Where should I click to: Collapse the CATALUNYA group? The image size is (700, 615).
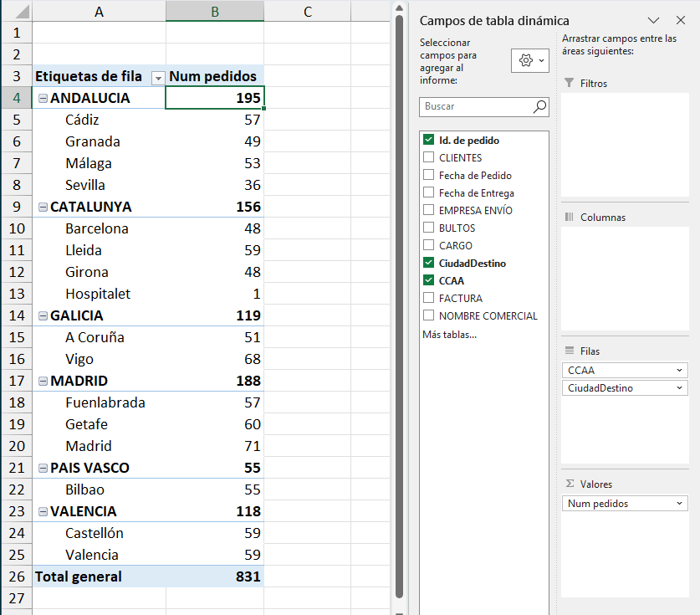tap(43, 207)
